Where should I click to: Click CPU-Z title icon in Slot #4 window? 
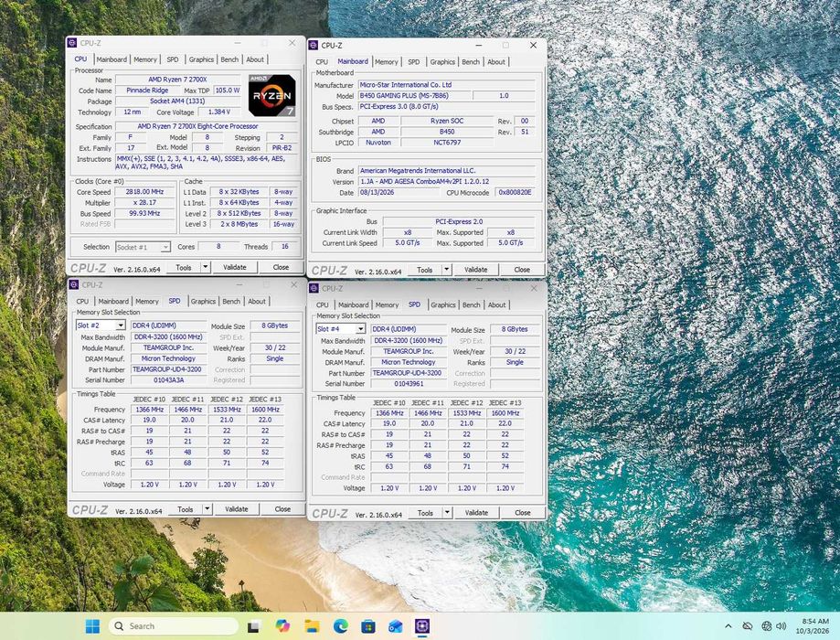[x=314, y=288]
